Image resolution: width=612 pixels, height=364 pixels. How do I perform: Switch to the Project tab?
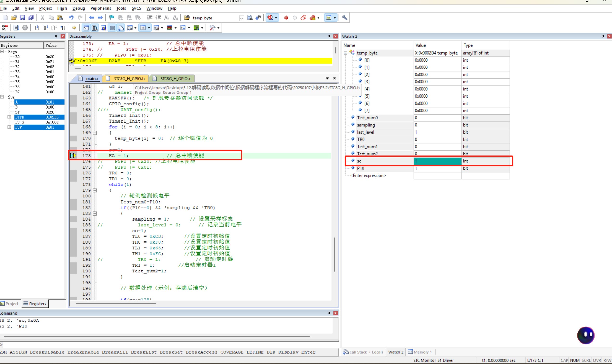(10, 304)
